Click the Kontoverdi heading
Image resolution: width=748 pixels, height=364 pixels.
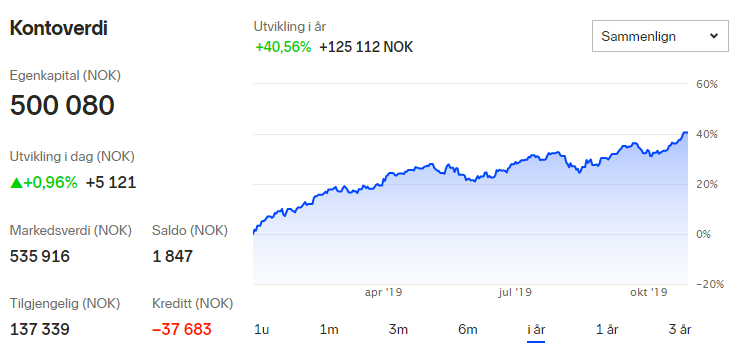59,28
